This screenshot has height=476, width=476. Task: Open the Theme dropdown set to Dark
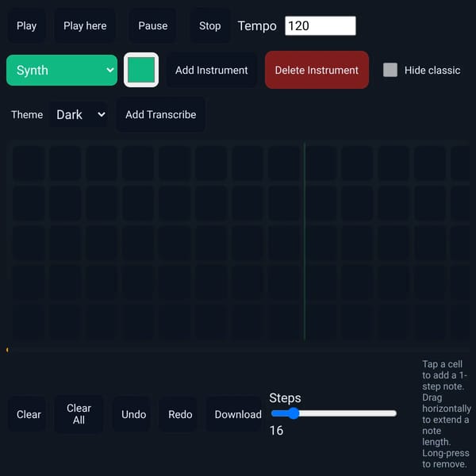(80, 115)
